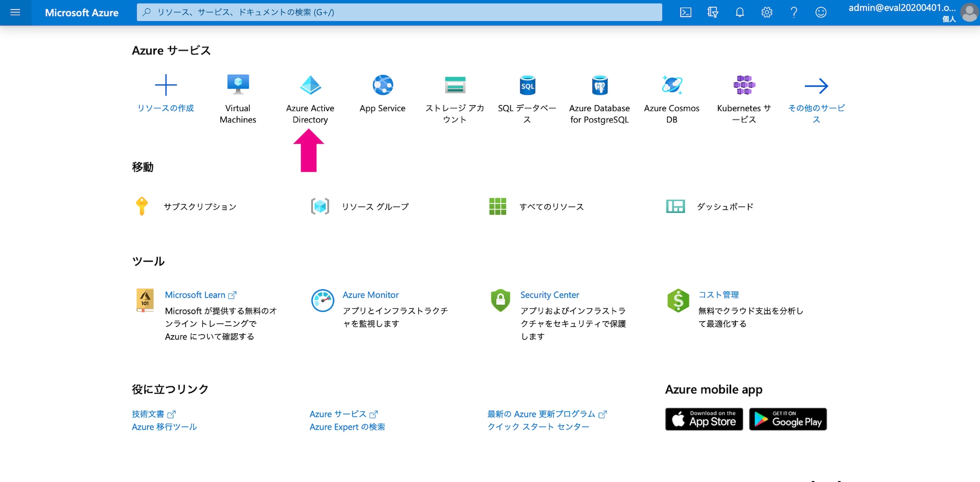This screenshot has height=482, width=980.
Task: Go to Microsoft Azure home logo
Action: [x=82, y=12]
